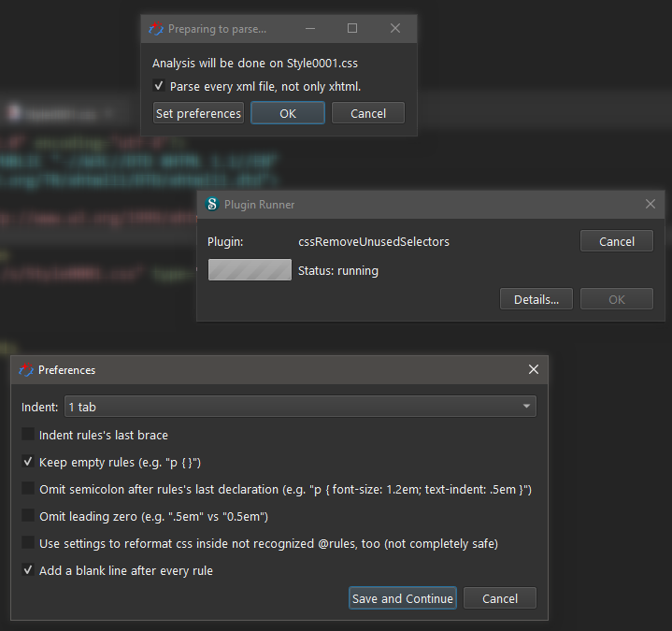This screenshot has height=631, width=672.
Task: Close the Plugin Runner window
Action: click(x=651, y=204)
